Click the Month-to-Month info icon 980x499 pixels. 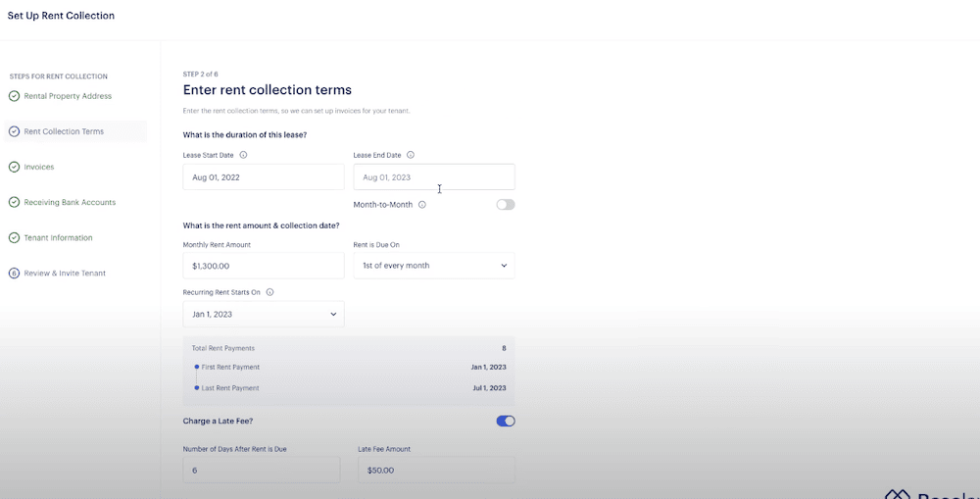422,205
